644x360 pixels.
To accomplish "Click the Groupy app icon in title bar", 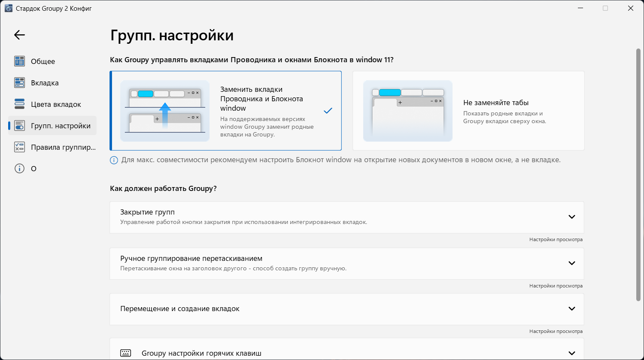I will (8, 8).
